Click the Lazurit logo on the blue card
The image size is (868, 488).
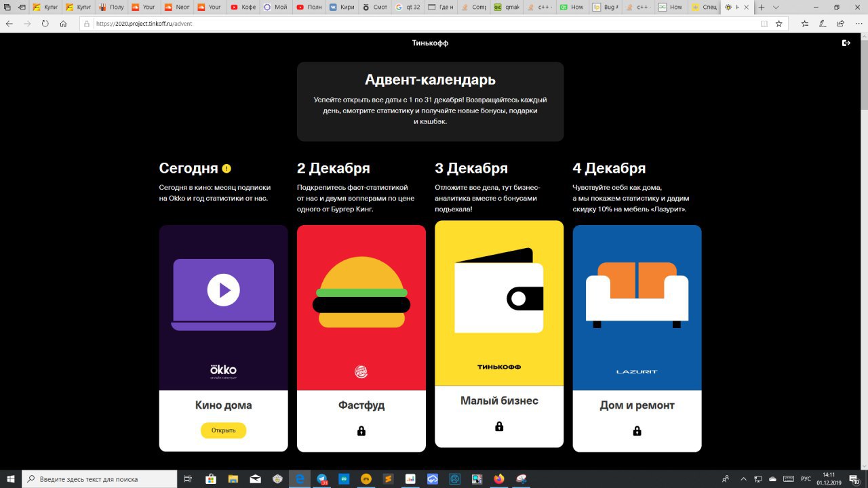pos(637,371)
